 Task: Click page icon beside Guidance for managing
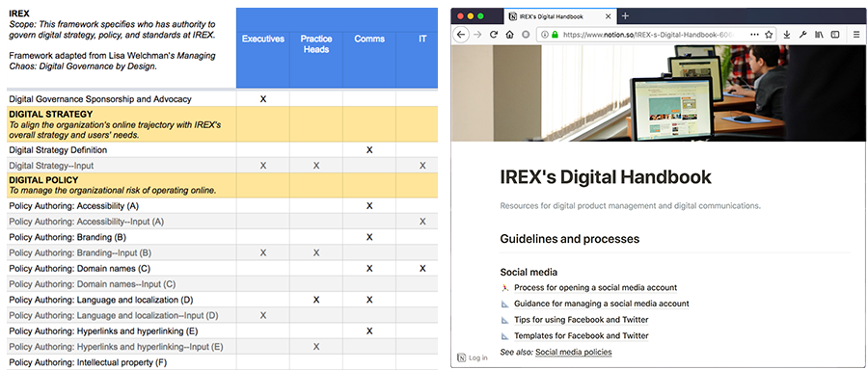pos(504,304)
